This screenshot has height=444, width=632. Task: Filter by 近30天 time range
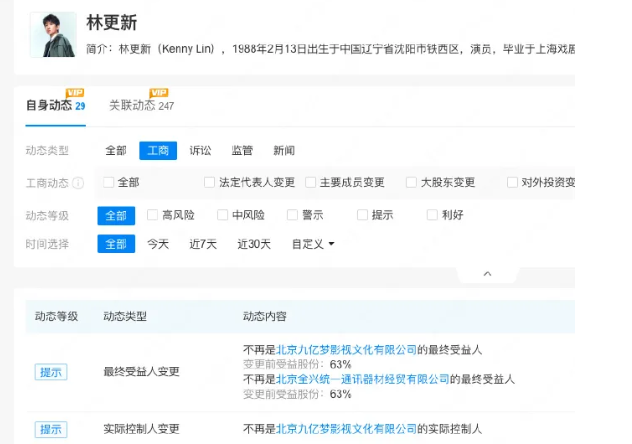(254, 244)
